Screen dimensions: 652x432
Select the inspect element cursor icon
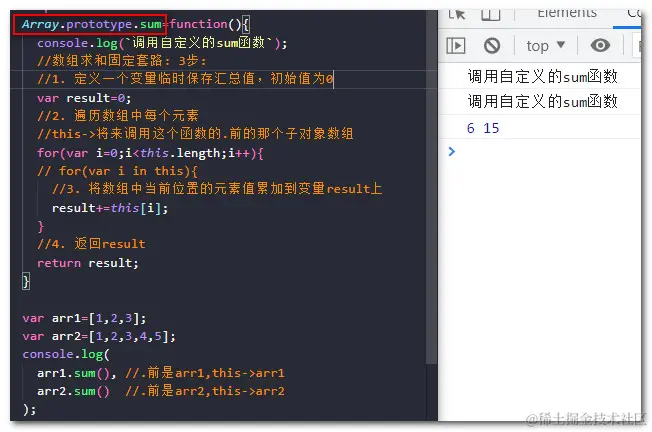(457, 15)
